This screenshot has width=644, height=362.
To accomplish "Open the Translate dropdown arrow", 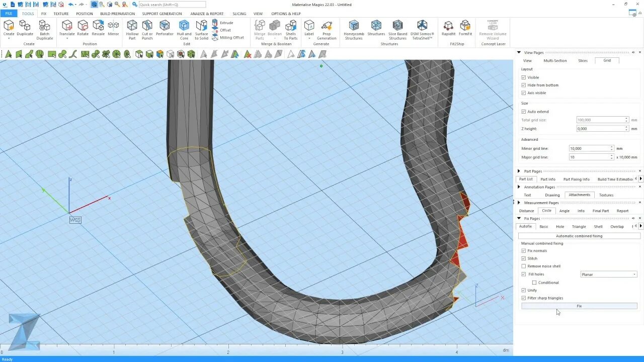I will coord(67,39).
